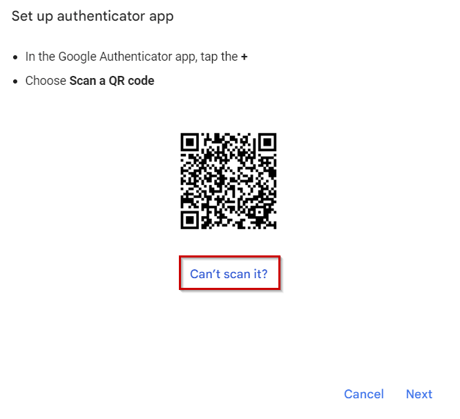The height and width of the screenshot is (419, 460).
Task: Click the words "Set up" in heading
Action: coord(32,16)
